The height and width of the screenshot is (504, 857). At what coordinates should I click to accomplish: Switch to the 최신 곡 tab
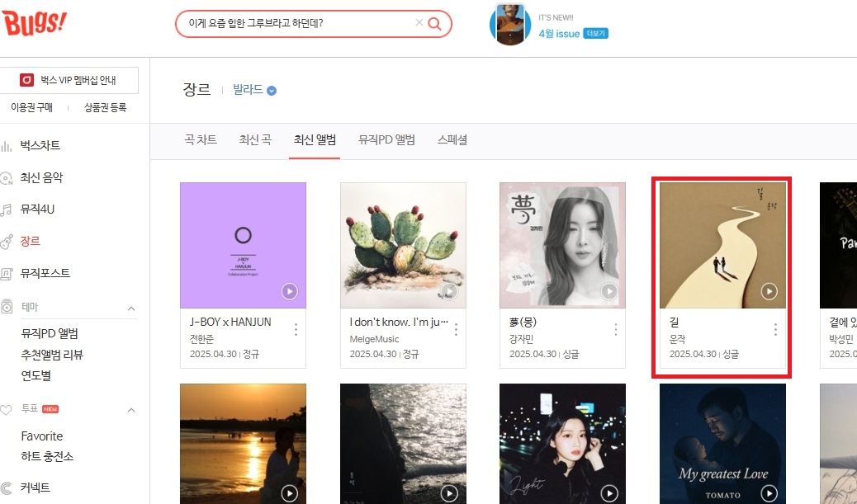coord(255,140)
